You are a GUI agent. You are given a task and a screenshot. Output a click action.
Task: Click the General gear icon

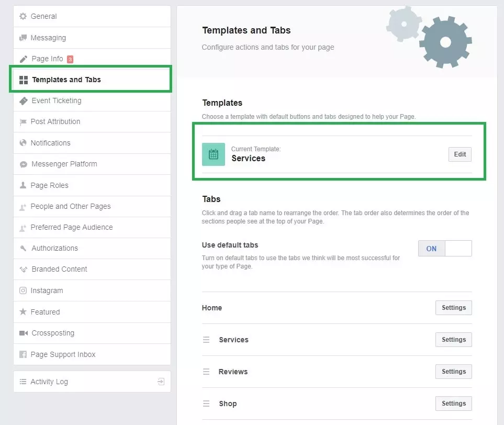point(23,16)
